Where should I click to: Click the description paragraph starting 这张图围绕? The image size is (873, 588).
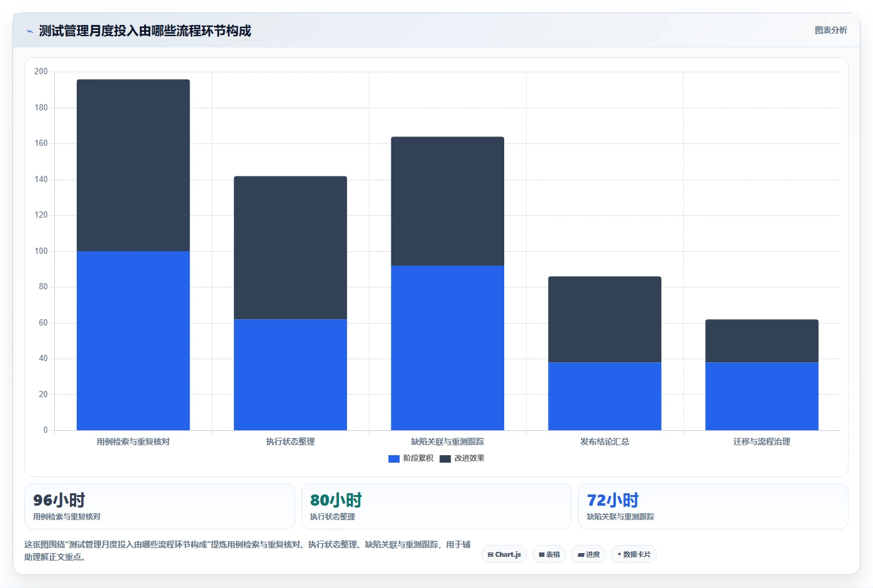click(x=248, y=551)
